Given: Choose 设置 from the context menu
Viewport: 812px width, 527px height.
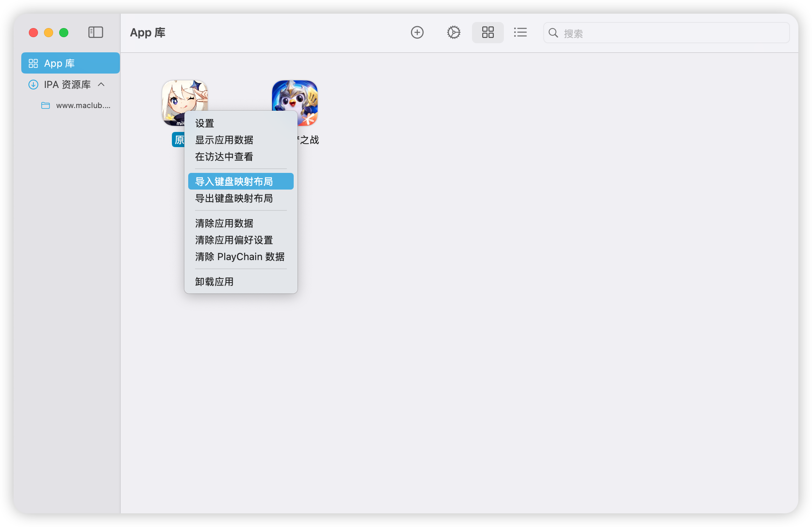Looking at the screenshot, I should pos(205,123).
